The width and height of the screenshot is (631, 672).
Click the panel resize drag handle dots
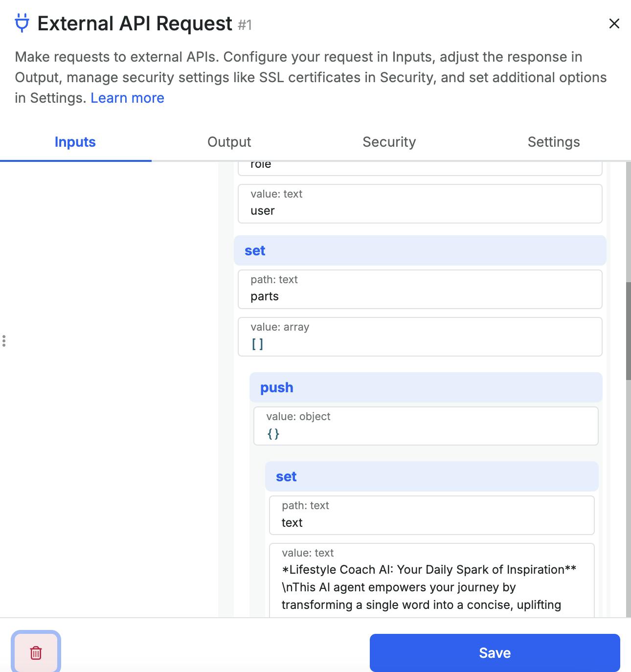click(4, 341)
